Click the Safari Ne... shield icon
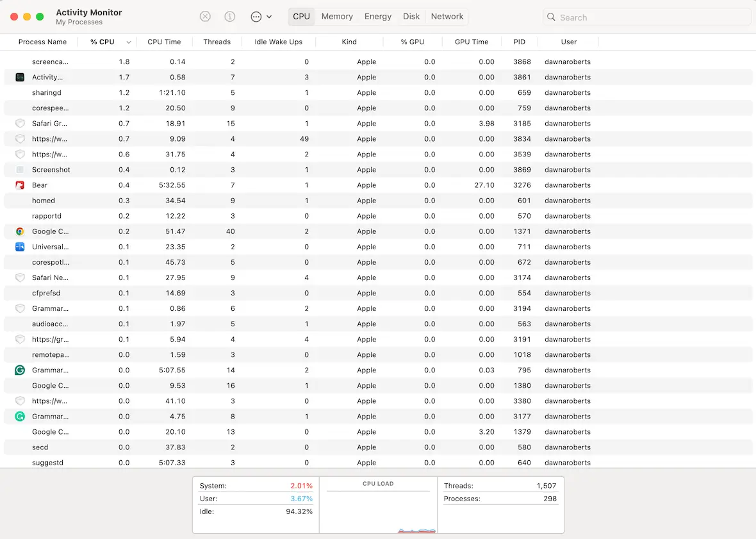The image size is (756, 539). click(20, 278)
